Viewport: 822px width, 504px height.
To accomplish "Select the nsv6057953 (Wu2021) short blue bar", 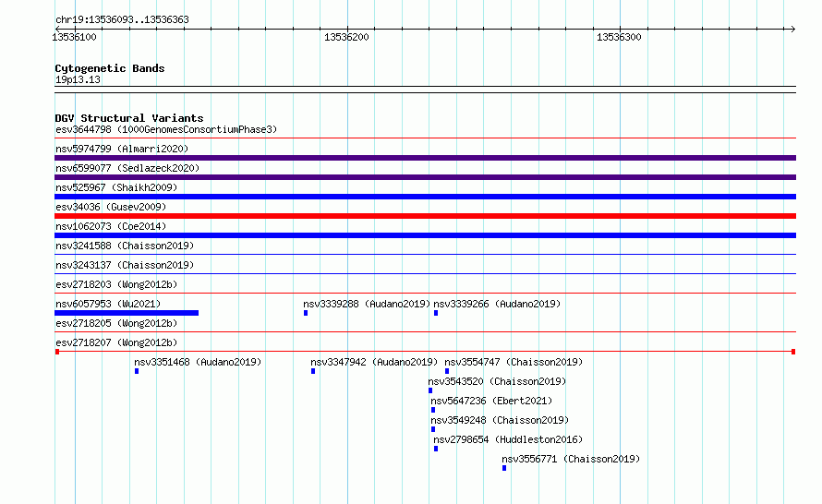I will 127,313.
